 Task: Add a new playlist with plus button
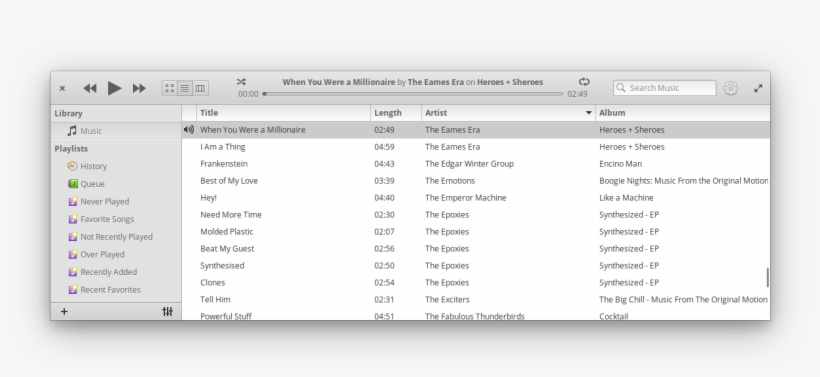point(64,312)
